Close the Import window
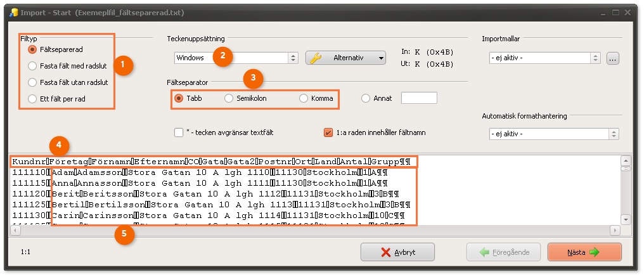Screen dimensions: 644x277 pos(627,13)
